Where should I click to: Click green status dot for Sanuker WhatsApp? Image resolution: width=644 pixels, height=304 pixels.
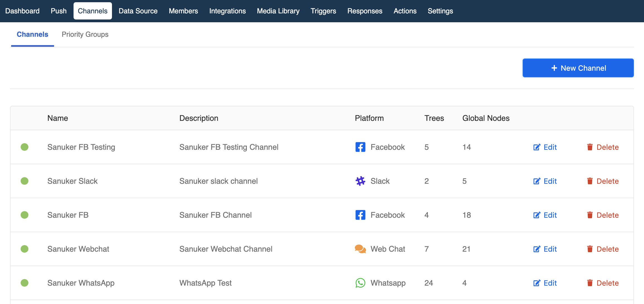[x=25, y=283]
